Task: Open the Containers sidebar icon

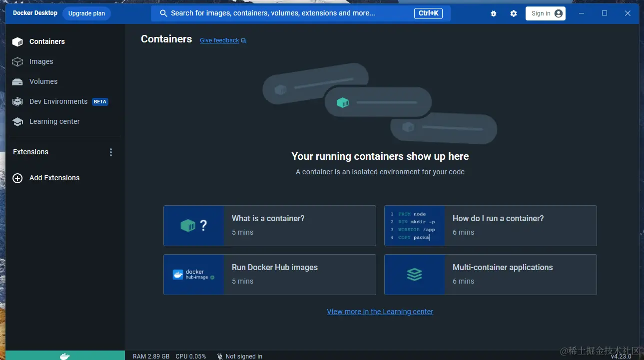Action: (x=17, y=42)
